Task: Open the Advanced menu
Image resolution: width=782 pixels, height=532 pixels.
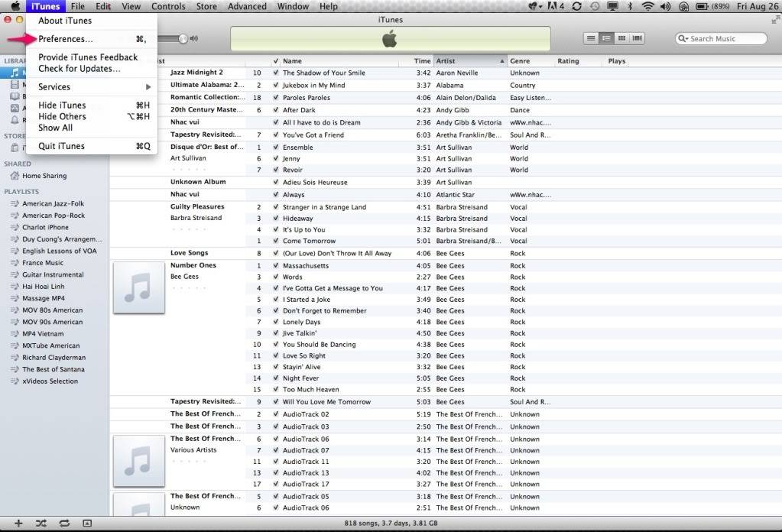Action: tap(247, 6)
